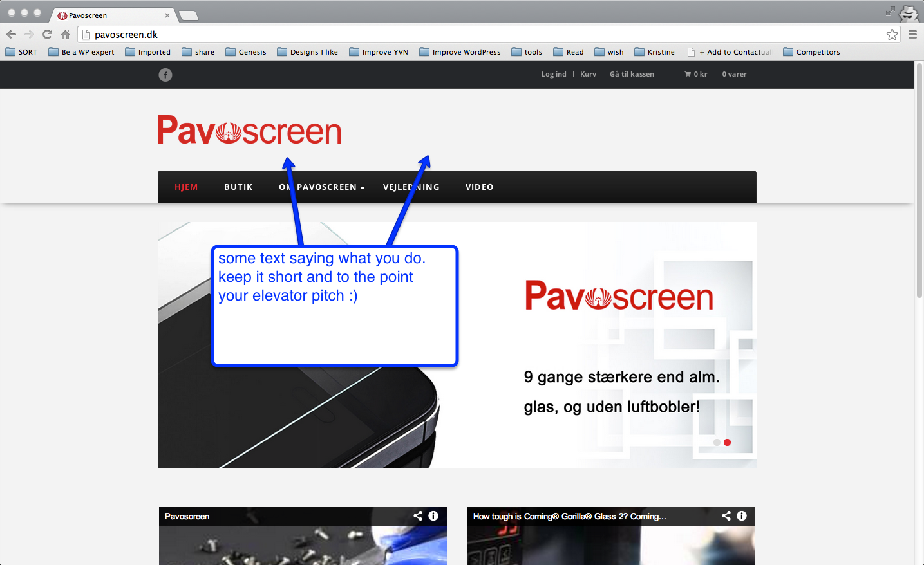
Task: Show info for Pavoscreen video
Action: click(x=433, y=515)
